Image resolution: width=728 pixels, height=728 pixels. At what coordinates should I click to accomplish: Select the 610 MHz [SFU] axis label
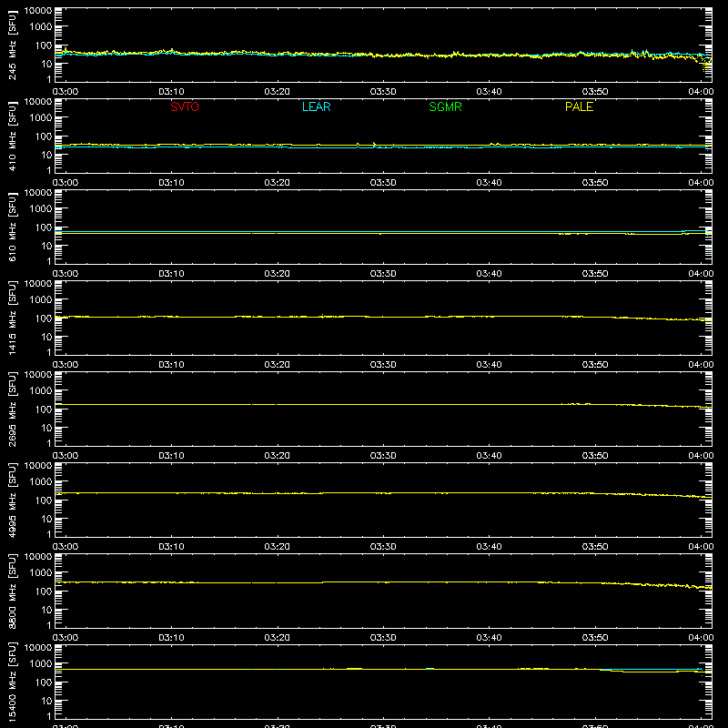[x=12, y=227]
